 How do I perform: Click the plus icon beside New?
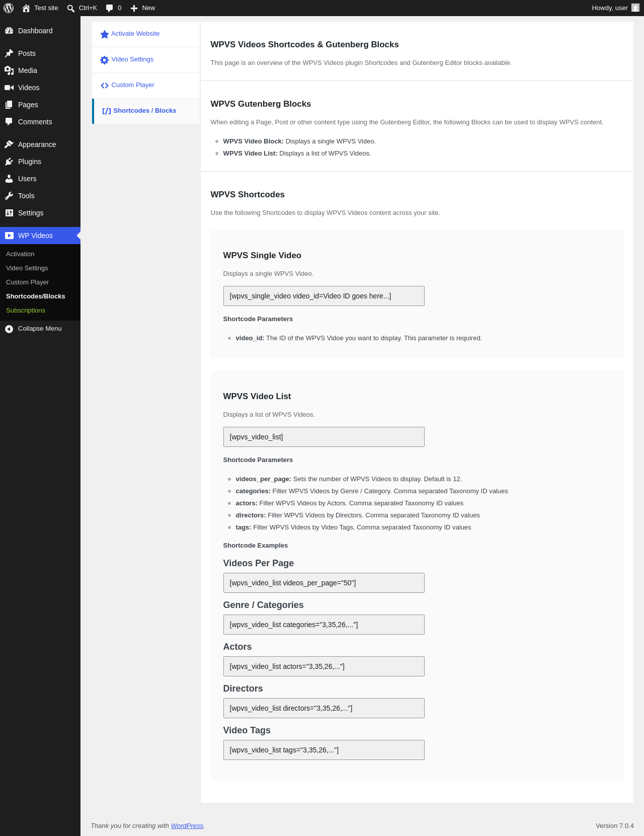134,8
